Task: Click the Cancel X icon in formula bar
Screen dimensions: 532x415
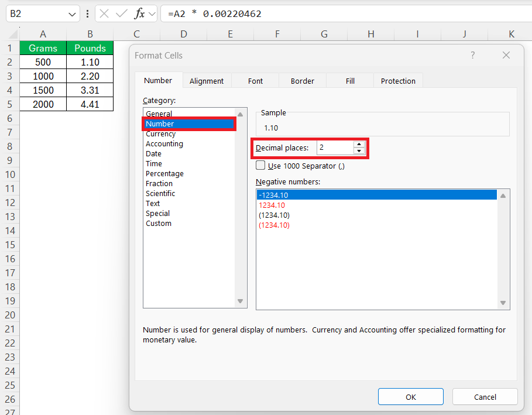Action: (104, 14)
